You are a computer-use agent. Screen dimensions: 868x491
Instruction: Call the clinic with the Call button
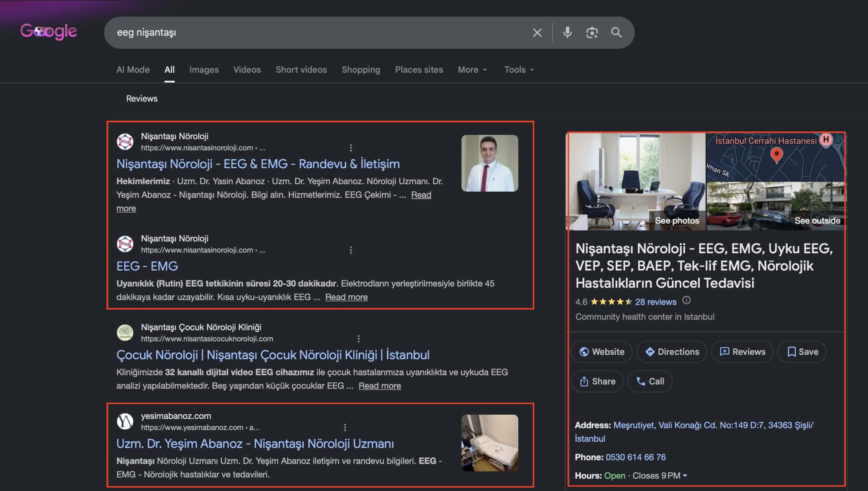click(650, 381)
